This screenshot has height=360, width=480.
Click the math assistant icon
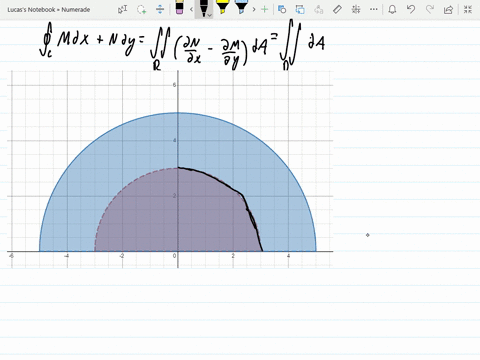pos(356,9)
